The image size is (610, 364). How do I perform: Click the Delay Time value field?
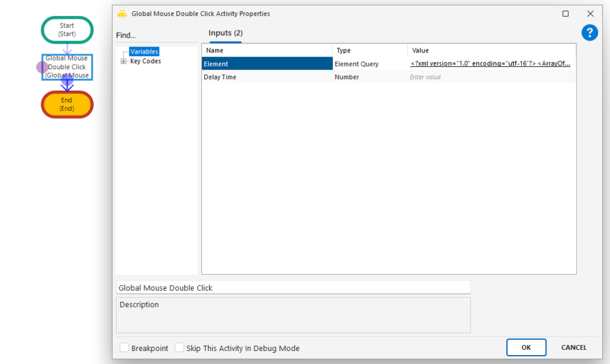490,77
